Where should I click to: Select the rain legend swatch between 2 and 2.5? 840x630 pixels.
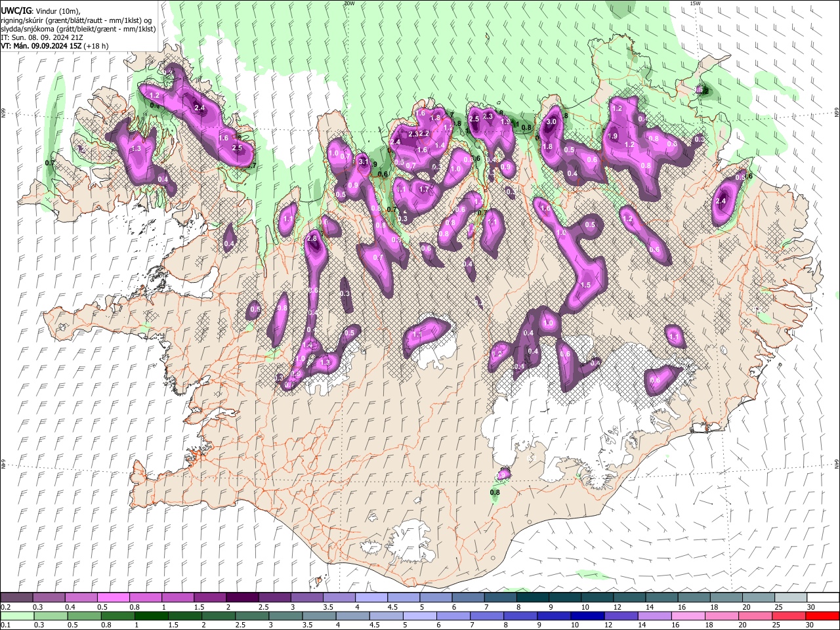tap(219, 616)
